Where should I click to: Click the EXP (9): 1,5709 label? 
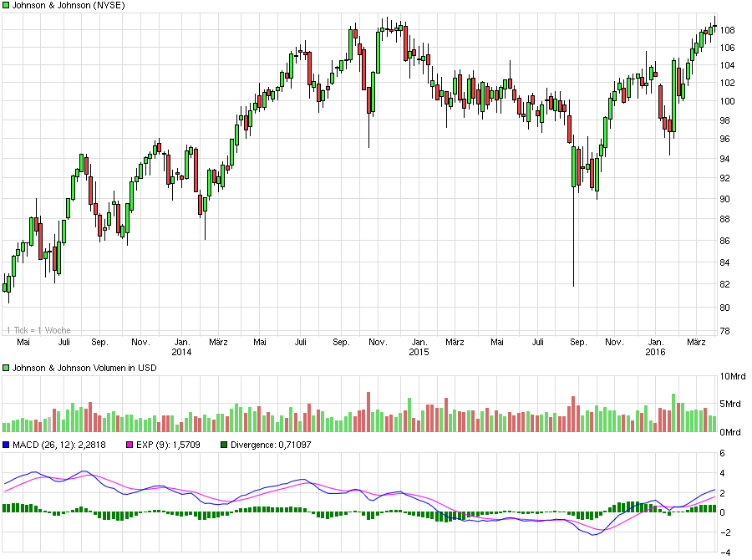(168, 445)
